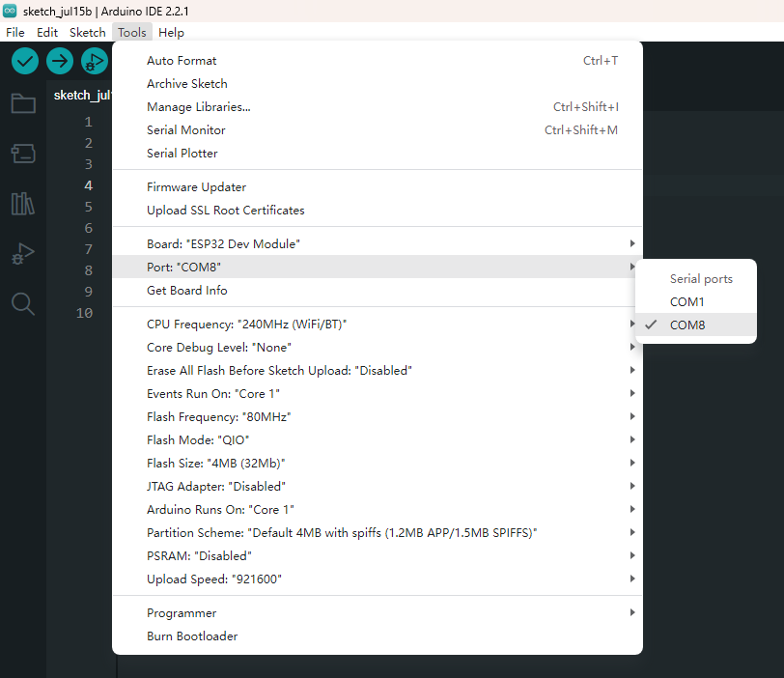Viewport: 784px width, 678px height.
Task: Select COM8 checked serial port
Action: (x=695, y=325)
